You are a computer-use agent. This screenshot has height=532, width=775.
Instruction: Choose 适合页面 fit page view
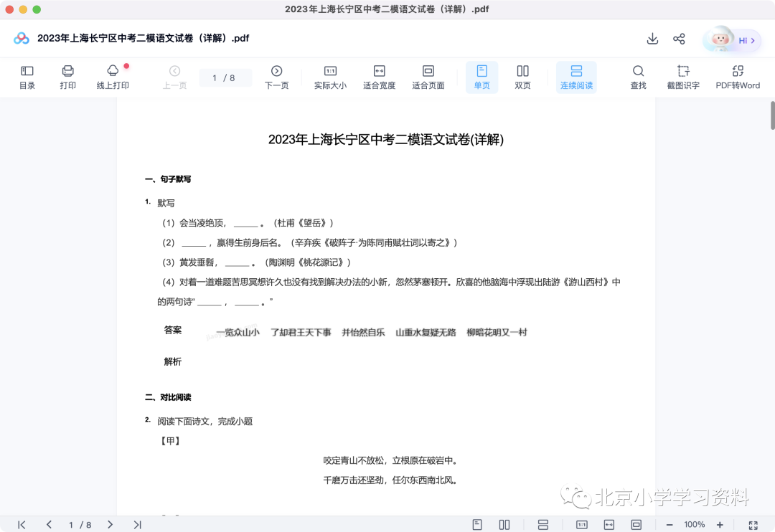click(x=428, y=77)
